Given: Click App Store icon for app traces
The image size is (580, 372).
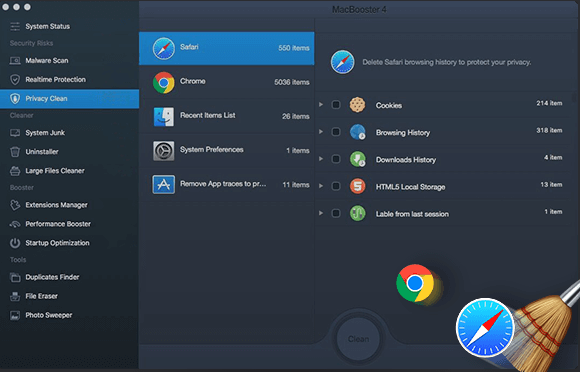Looking at the screenshot, I should coord(163,185).
